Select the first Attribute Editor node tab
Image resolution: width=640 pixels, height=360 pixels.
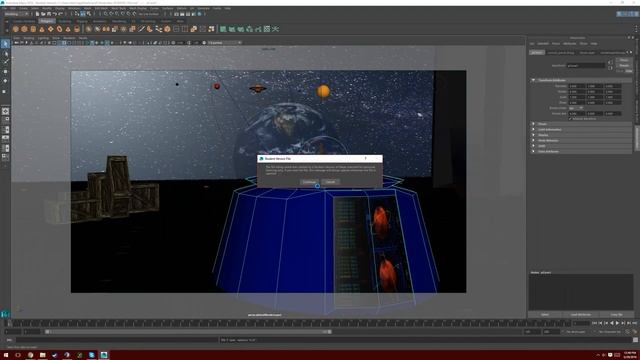[x=537, y=53]
